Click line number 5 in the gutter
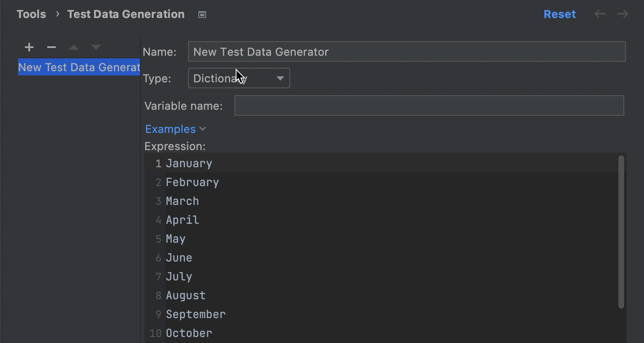The width and height of the screenshot is (644, 343). [x=158, y=239]
